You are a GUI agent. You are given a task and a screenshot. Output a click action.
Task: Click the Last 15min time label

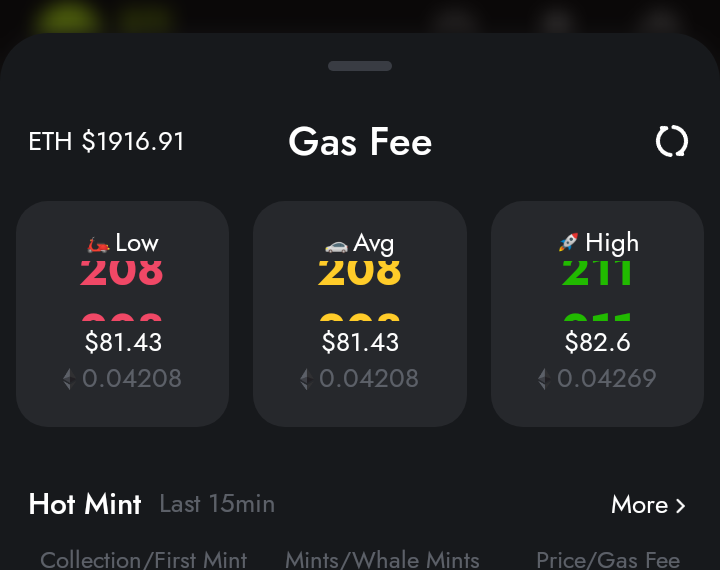pyautogui.click(x=217, y=504)
